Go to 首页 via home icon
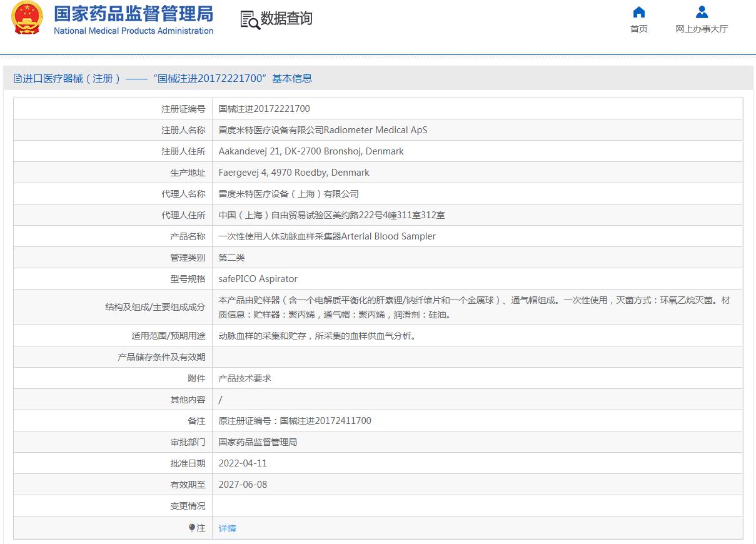 (638, 12)
